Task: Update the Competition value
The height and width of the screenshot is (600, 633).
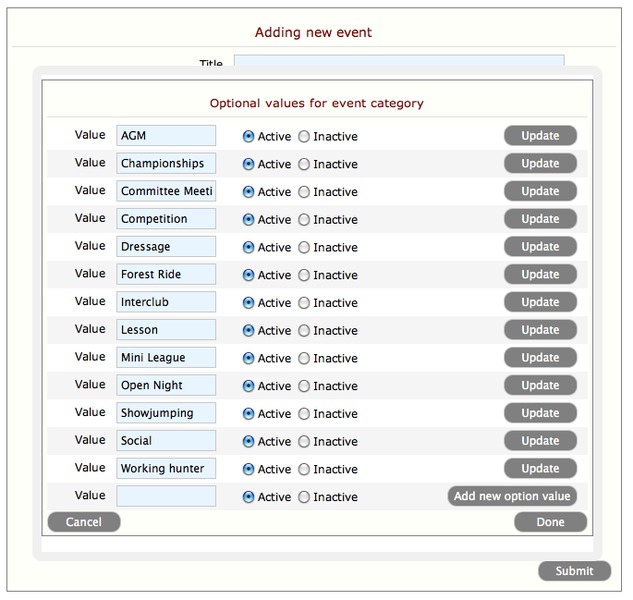Action: (540, 219)
